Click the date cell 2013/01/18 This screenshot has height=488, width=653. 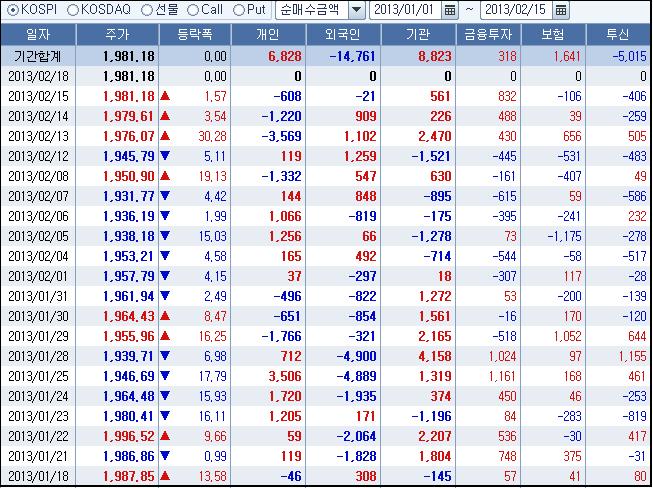click(x=38, y=476)
